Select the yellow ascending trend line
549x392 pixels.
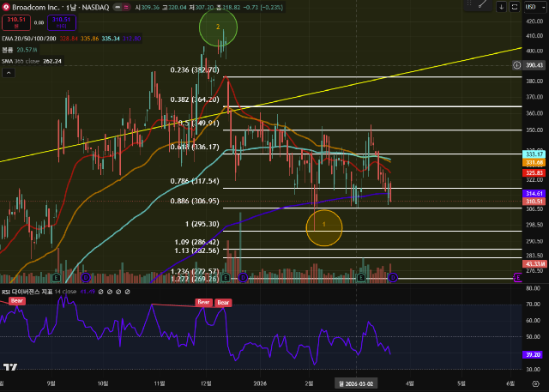coord(261,105)
